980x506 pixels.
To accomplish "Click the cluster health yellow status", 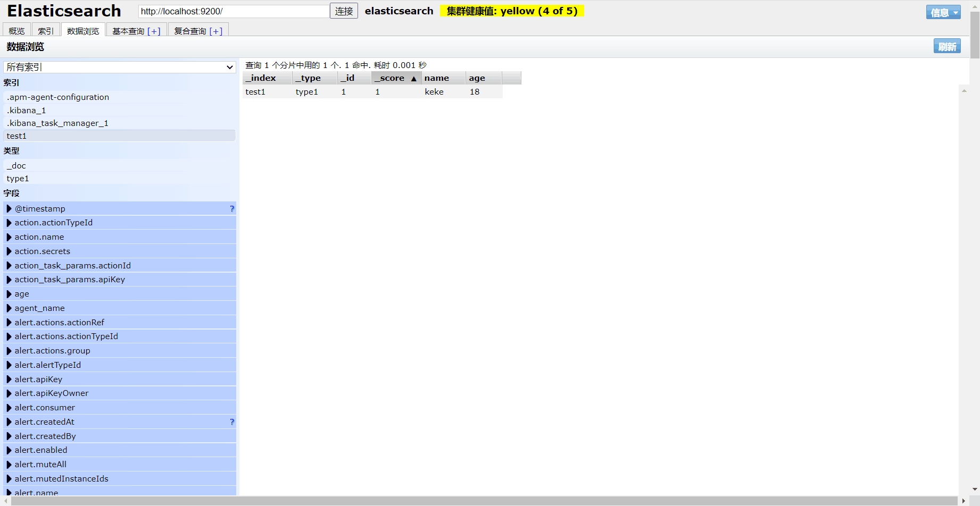I will [512, 11].
